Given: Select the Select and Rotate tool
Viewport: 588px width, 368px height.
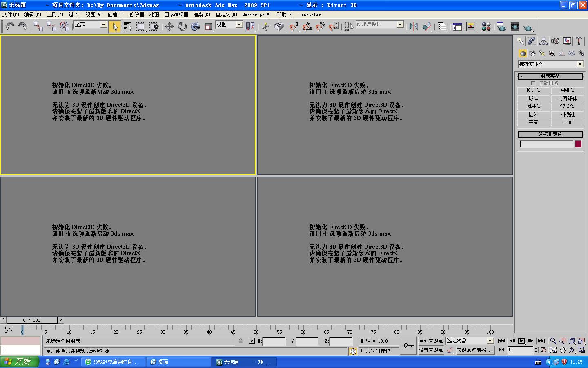Looking at the screenshot, I should (182, 27).
